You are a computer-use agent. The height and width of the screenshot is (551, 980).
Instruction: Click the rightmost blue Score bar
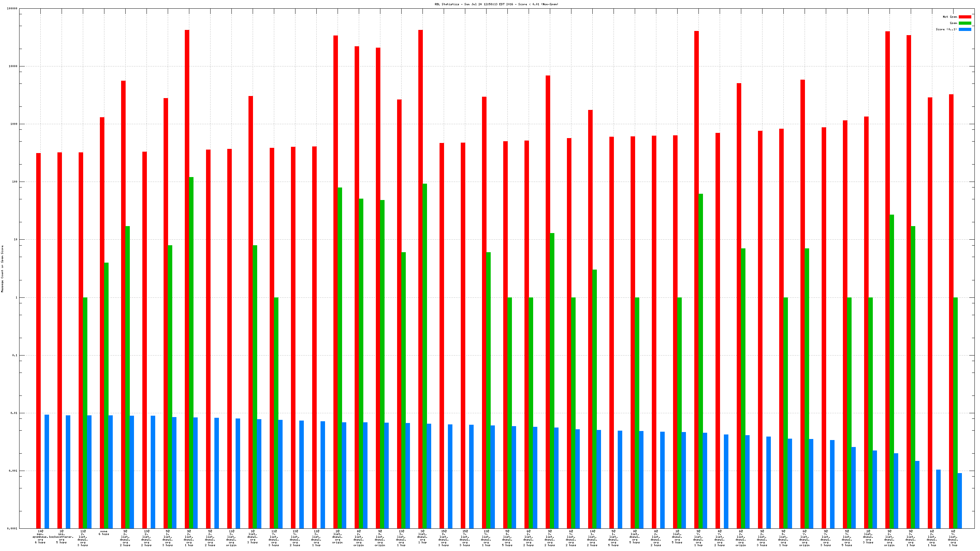(x=959, y=501)
